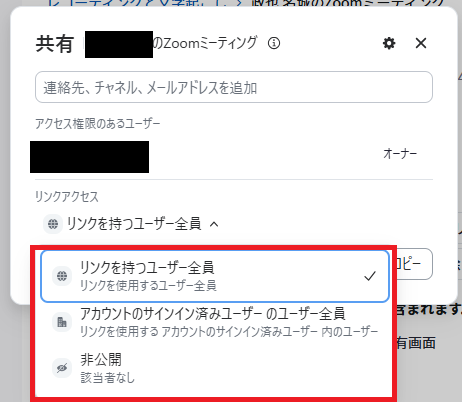Click 連絡先、チャネル、メールアドレスを追加 field
Screen dimensions: 462x402
point(234,87)
